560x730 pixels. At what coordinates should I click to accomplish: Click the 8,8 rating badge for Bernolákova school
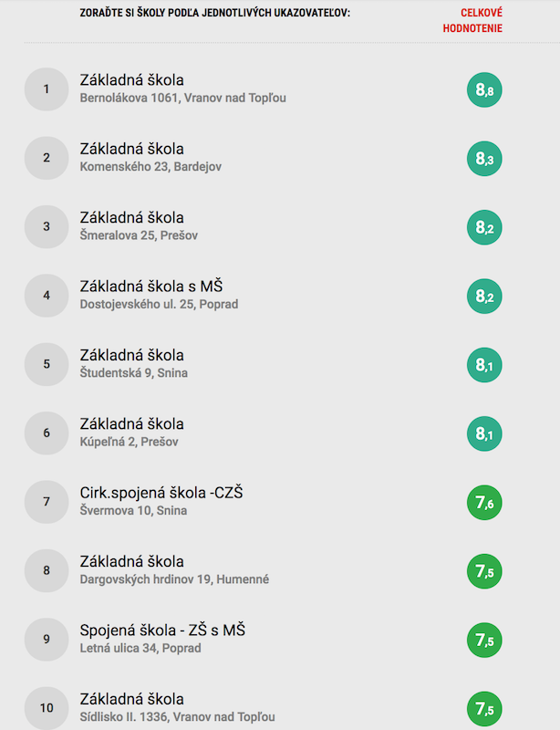click(484, 89)
